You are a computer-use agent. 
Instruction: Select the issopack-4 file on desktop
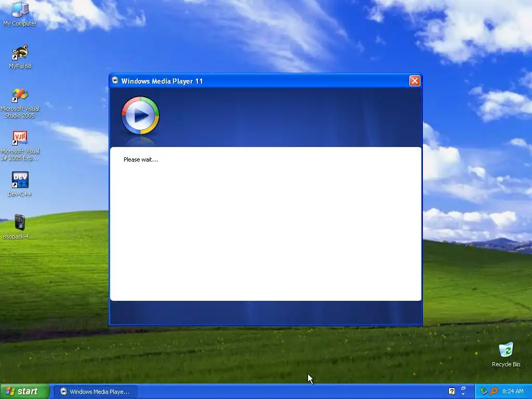(20, 227)
